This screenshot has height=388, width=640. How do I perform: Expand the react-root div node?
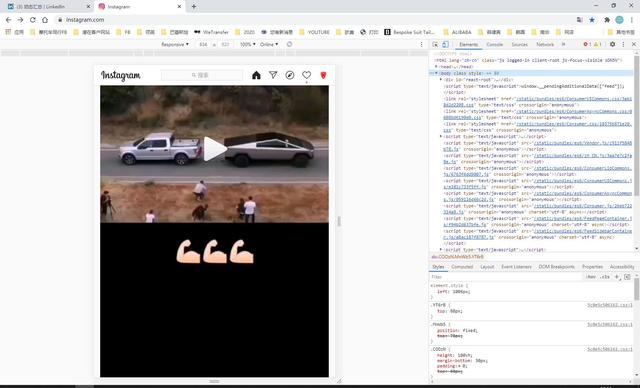pos(441,80)
